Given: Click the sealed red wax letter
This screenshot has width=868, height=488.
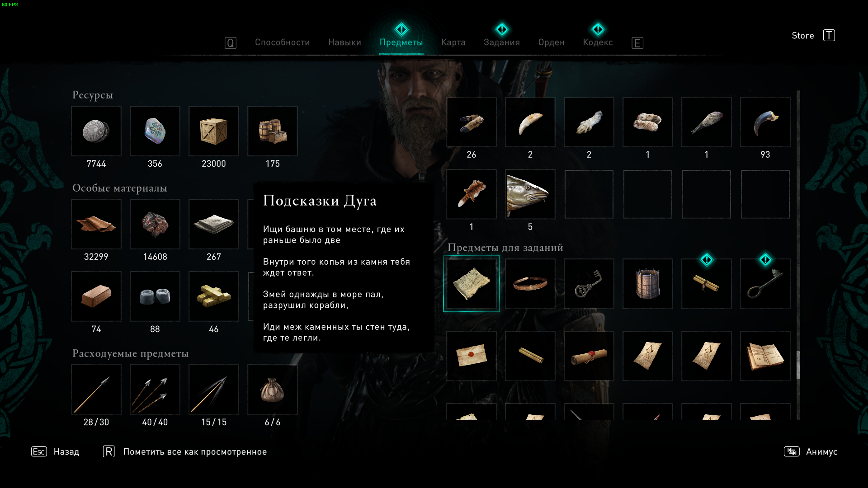Looking at the screenshot, I should coord(472,356).
